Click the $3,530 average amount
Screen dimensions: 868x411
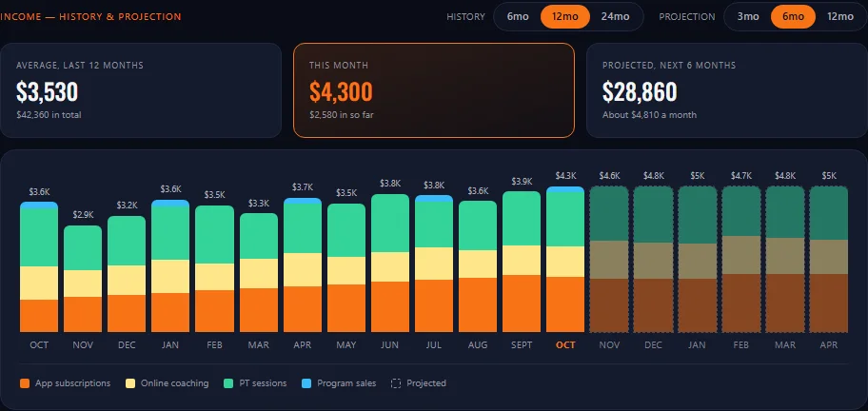point(47,92)
